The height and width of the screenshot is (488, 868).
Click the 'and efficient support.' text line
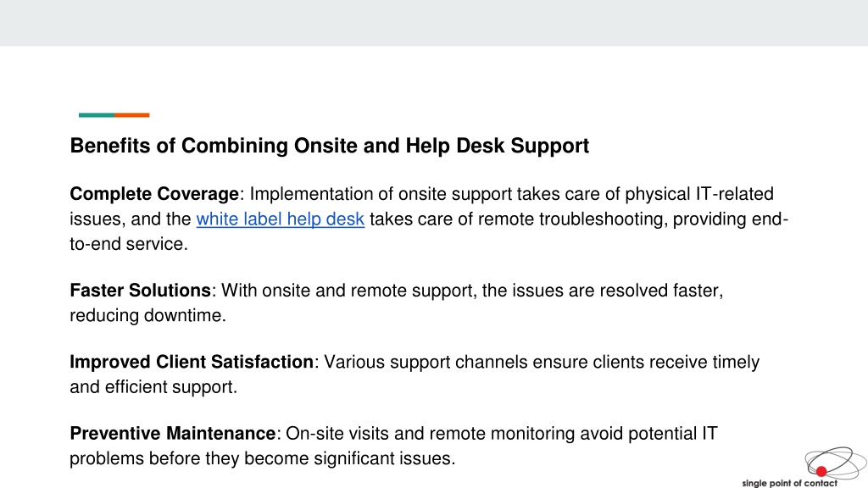coord(153,386)
